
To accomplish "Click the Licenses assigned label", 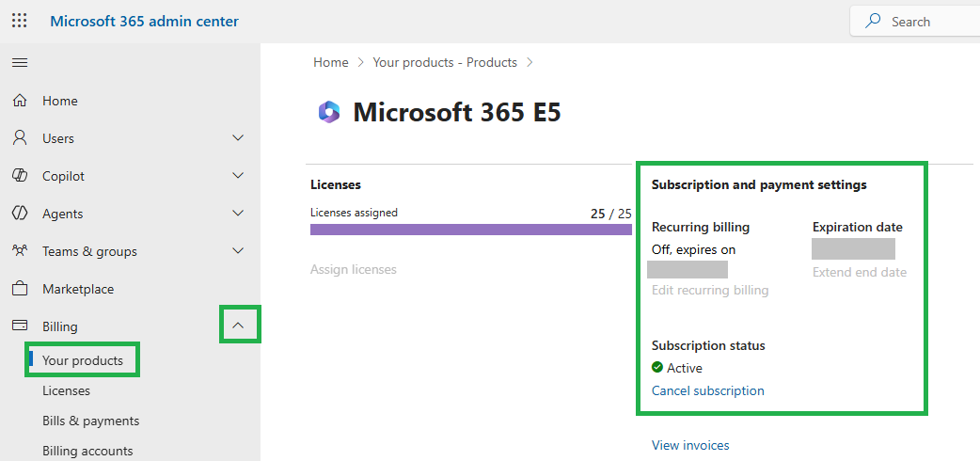I will 354,213.
